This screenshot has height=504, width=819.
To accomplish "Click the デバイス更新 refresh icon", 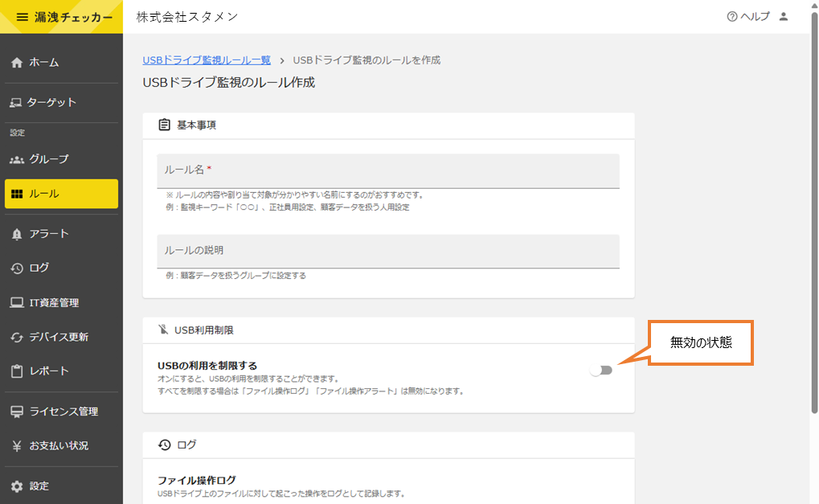I will 17,338.
